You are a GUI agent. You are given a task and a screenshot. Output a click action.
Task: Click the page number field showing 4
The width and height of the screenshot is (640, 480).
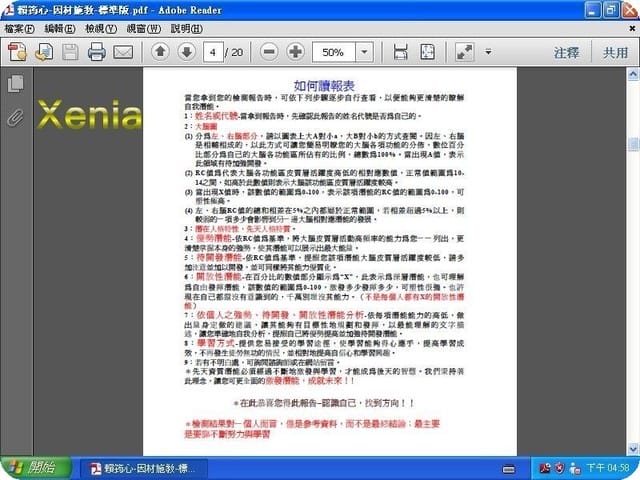[x=213, y=52]
